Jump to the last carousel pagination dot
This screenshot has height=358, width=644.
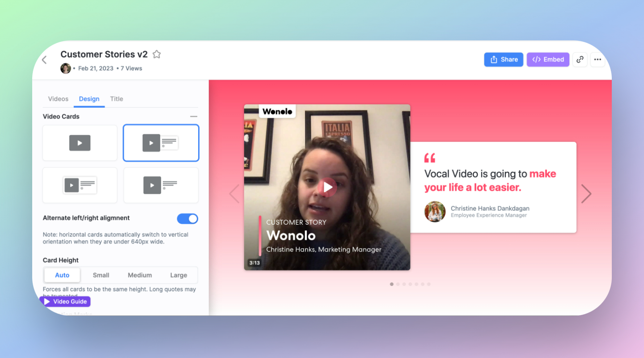click(x=428, y=284)
